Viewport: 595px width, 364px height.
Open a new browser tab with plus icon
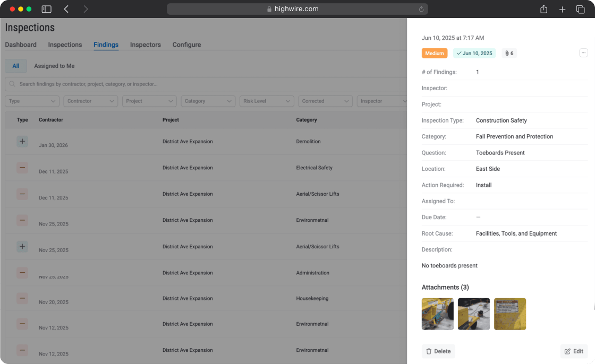[563, 9]
